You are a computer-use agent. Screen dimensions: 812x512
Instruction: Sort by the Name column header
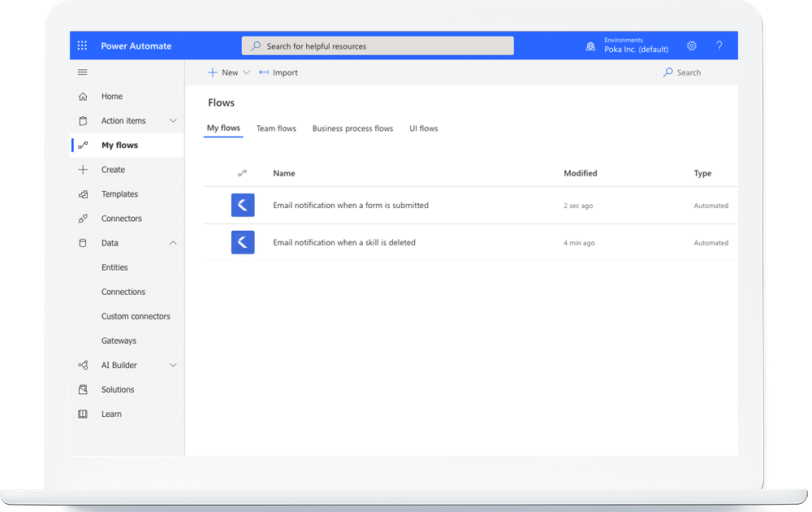pos(283,173)
